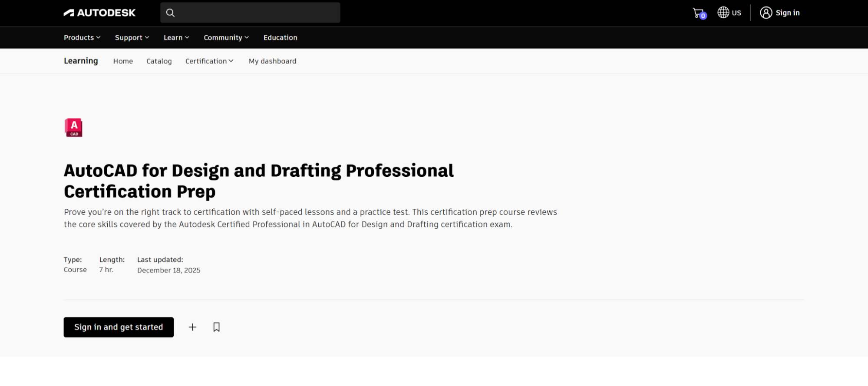Click the course description paragraph
Image resolution: width=868 pixels, height=386 pixels.
[x=310, y=218]
